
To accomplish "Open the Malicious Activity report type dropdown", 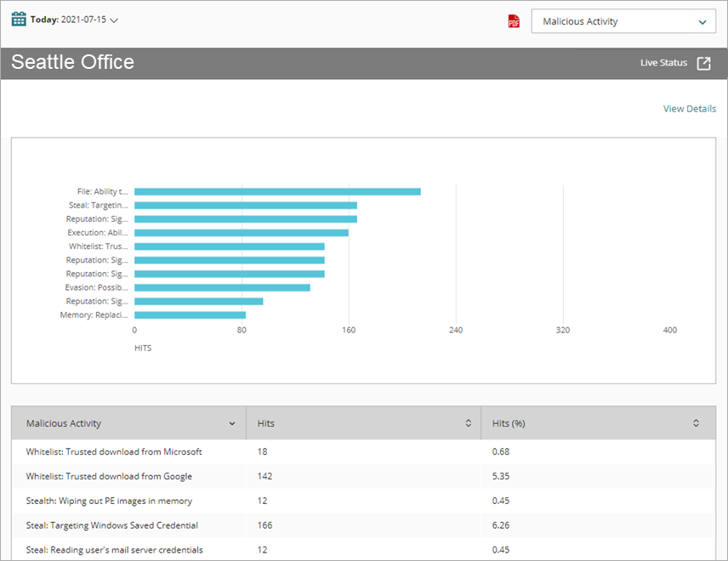I will pyautogui.click(x=623, y=21).
